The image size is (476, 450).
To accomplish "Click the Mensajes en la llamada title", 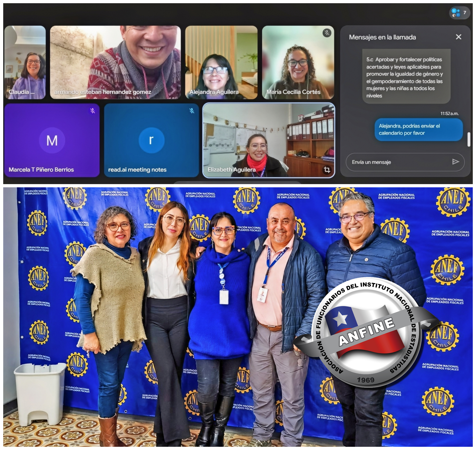I will 382,37.
